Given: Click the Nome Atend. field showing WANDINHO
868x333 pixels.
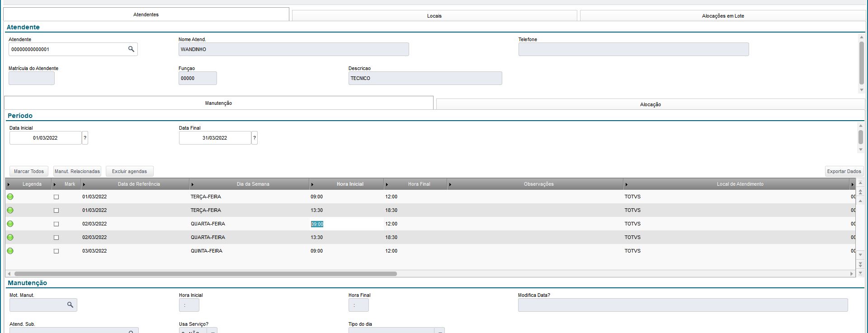Looking at the screenshot, I should click(293, 49).
